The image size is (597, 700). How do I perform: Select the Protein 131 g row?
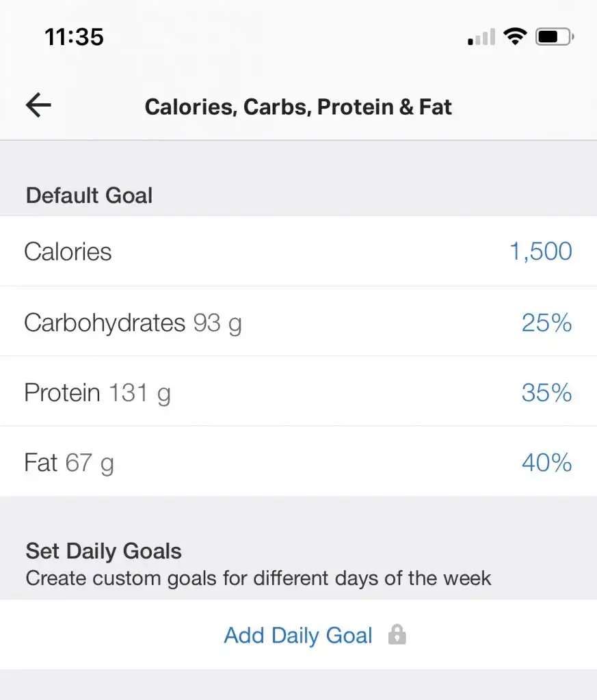[x=62, y=392]
